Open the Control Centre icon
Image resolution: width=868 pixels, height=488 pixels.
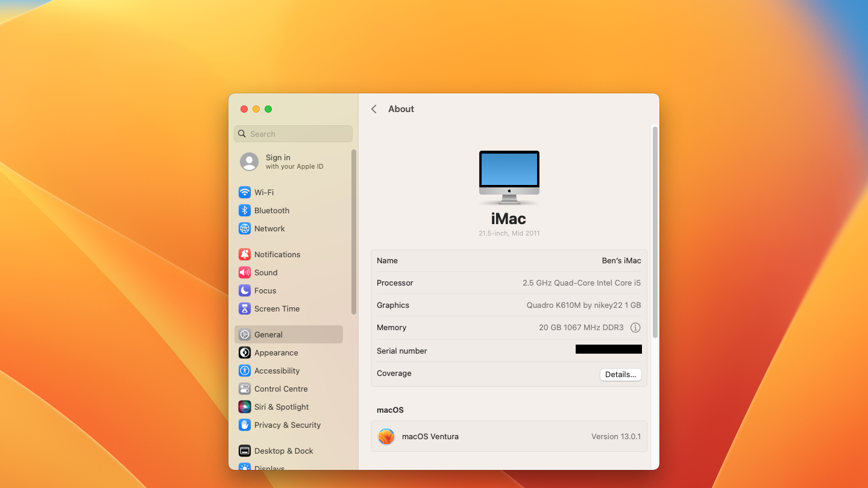click(245, 389)
